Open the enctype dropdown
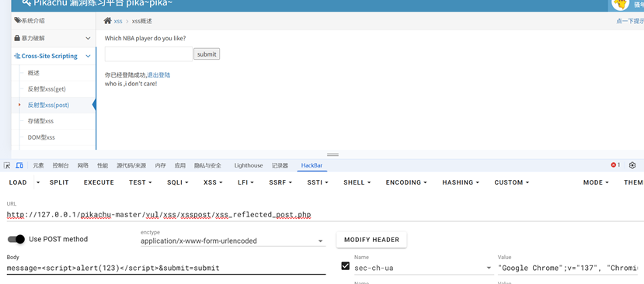The image size is (644, 284). click(x=233, y=241)
